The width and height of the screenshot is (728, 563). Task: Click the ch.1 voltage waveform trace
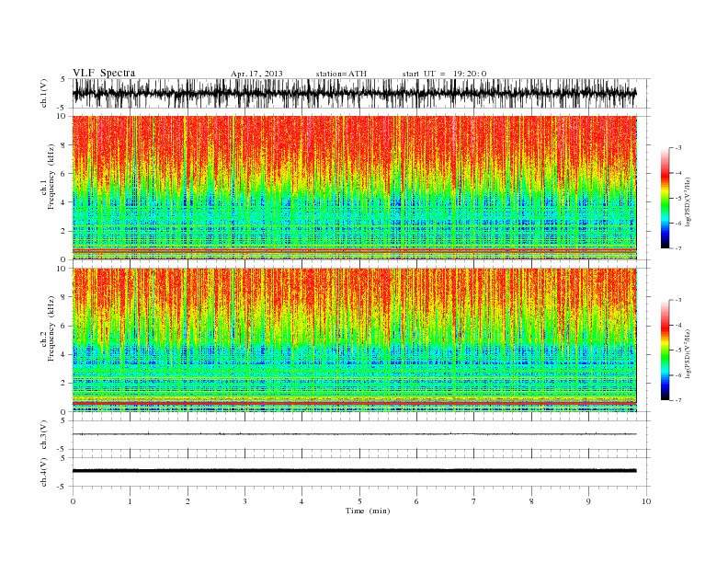click(354, 93)
